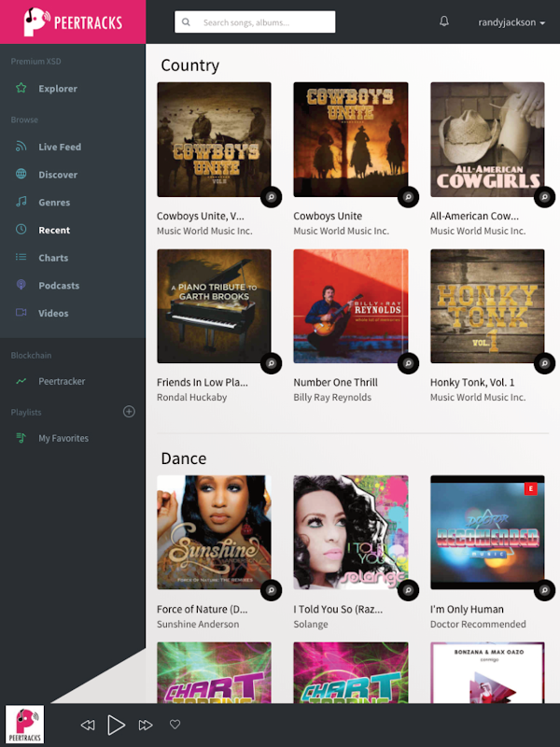Click the Recent clock icon

[21, 229]
